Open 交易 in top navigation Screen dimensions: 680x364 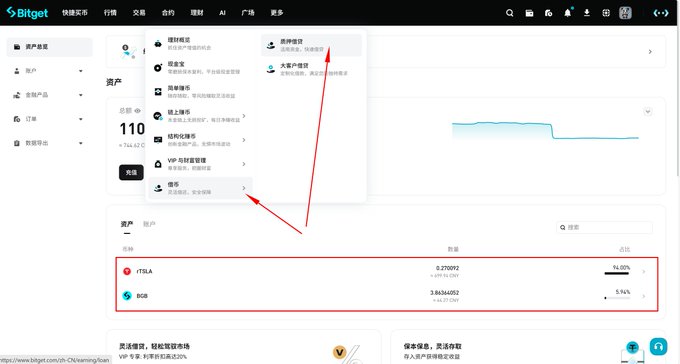pyautogui.click(x=139, y=13)
